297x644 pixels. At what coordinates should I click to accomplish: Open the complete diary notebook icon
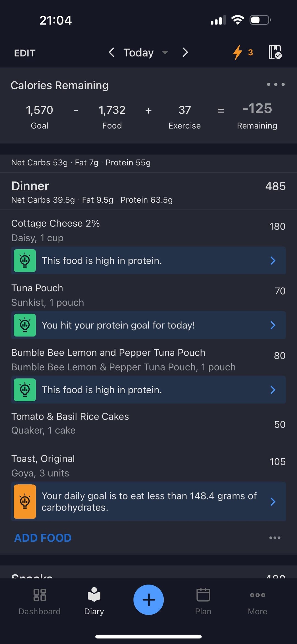pyautogui.click(x=275, y=52)
